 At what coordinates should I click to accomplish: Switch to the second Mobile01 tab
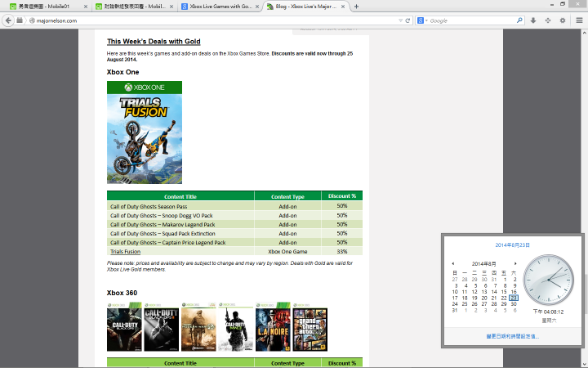133,7
